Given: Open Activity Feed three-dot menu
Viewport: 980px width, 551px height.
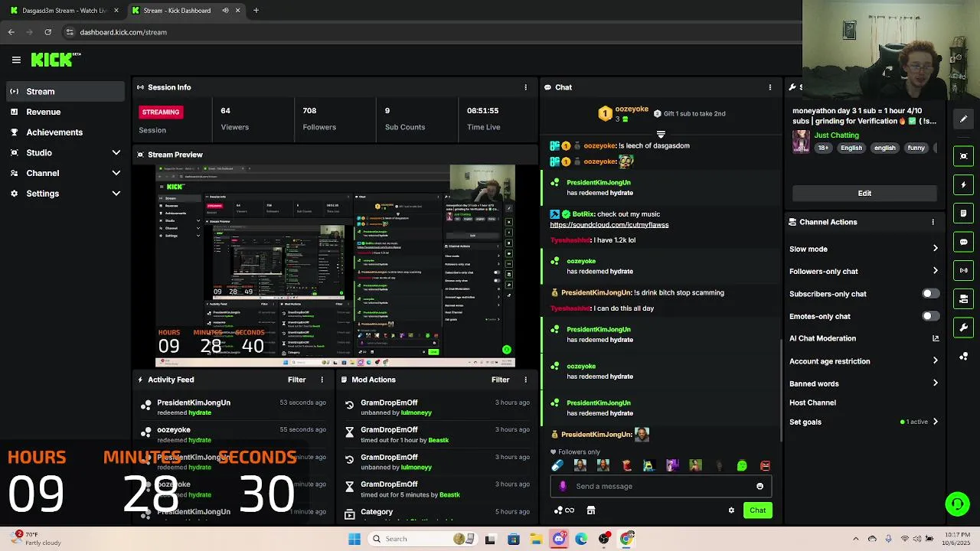Looking at the screenshot, I should pyautogui.click(x=322, y=380).
